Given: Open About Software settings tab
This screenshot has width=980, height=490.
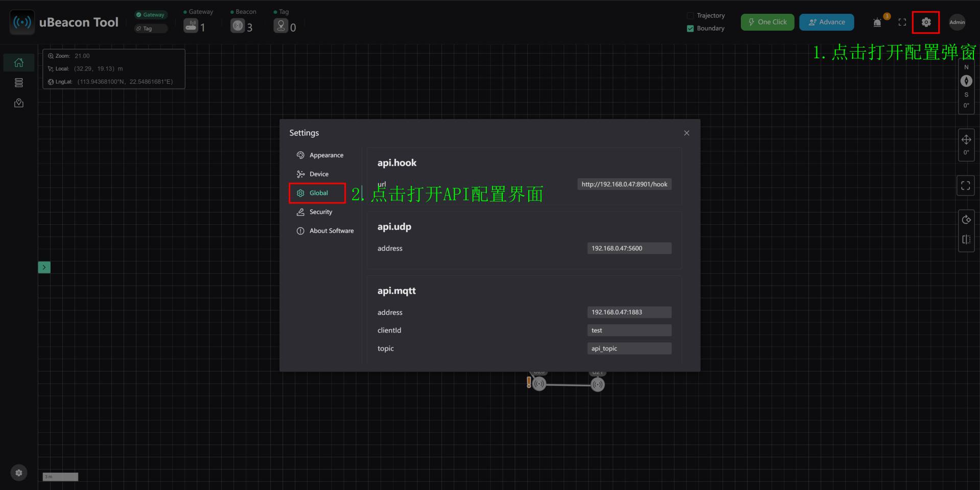Looking at the screenshot, I should [325, 231].
